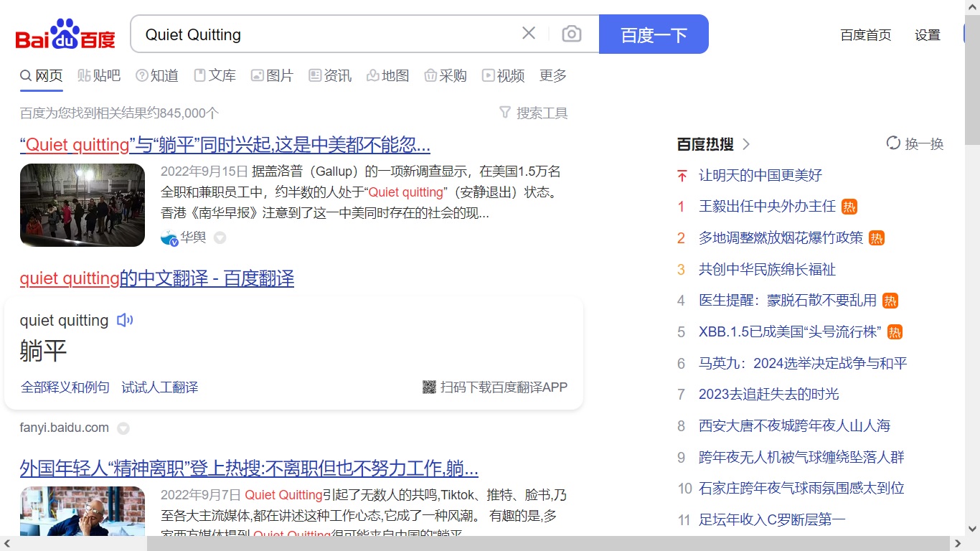
Task: Open hot search 共创中华民族绵长福祉
Action: click(768, 269)
